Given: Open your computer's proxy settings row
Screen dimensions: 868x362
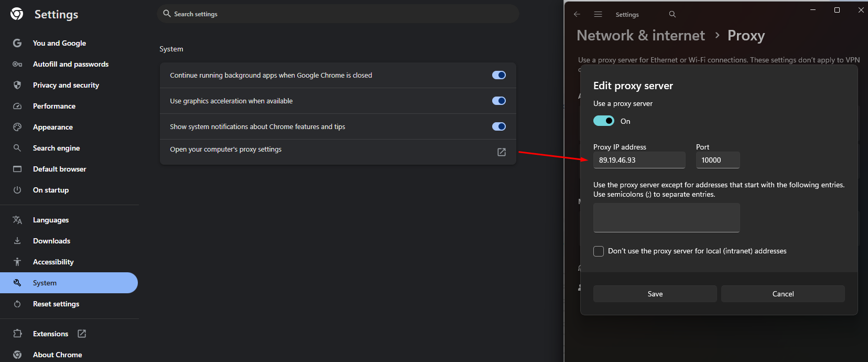Looking at the screenshot, I should point(338,152).
